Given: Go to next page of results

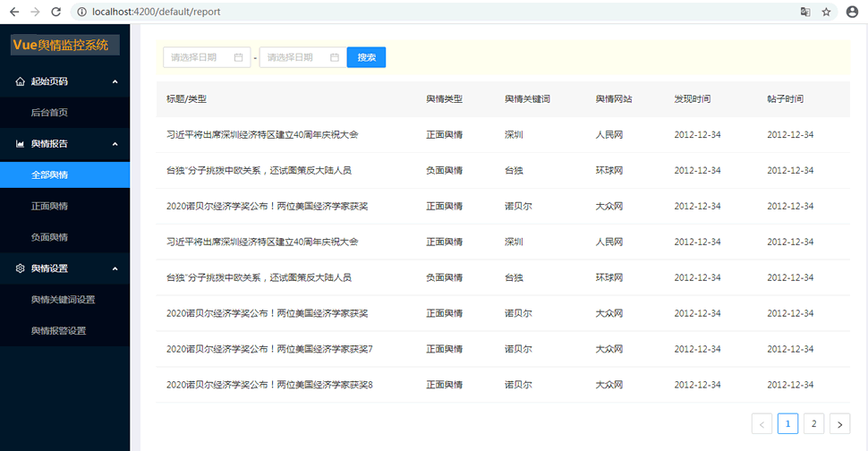Looking at the screenshot, I should pyautogui.click(x=839, y=424).
